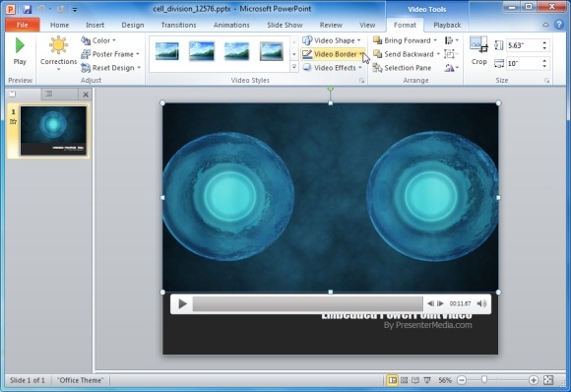Screen dimensions: 571x392
Task: Open the Poster Frame dropdown
Action: 110,54
